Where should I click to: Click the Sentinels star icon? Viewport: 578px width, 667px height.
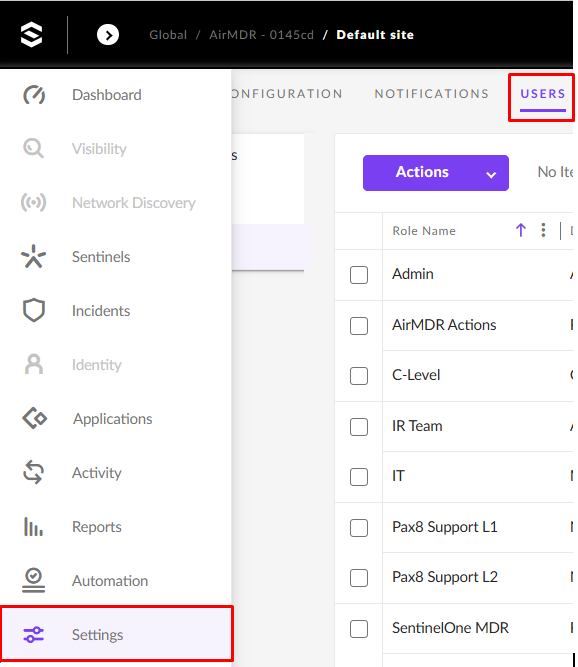pyautogui.click(x=34, y=257)
